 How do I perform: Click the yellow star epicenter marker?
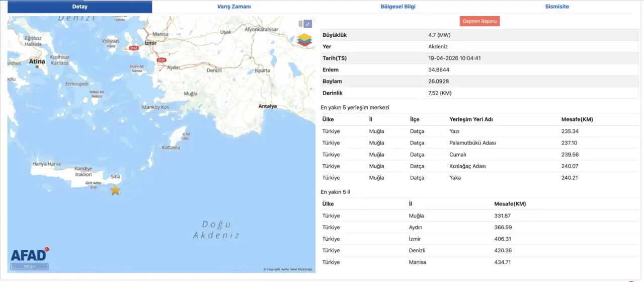[x=115, y=190]
